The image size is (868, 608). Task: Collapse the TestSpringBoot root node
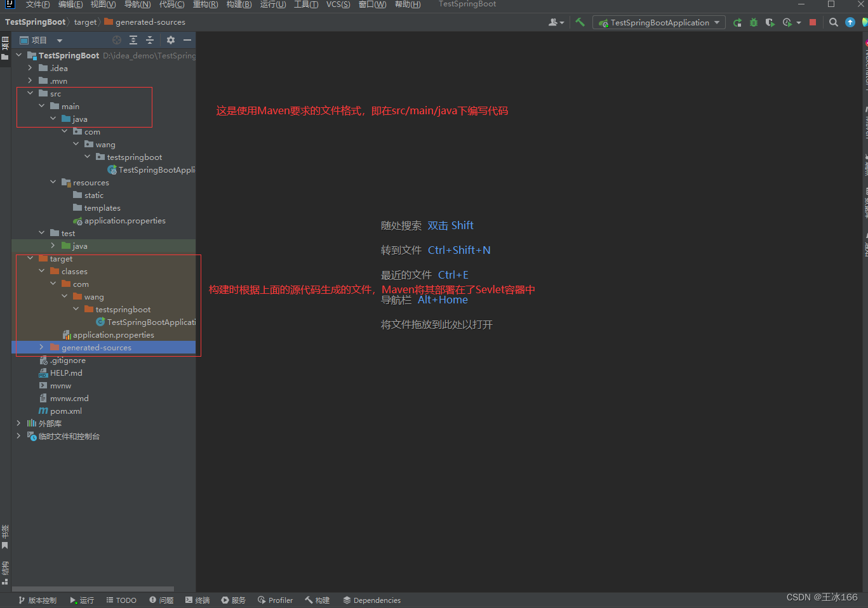[18, 55]
